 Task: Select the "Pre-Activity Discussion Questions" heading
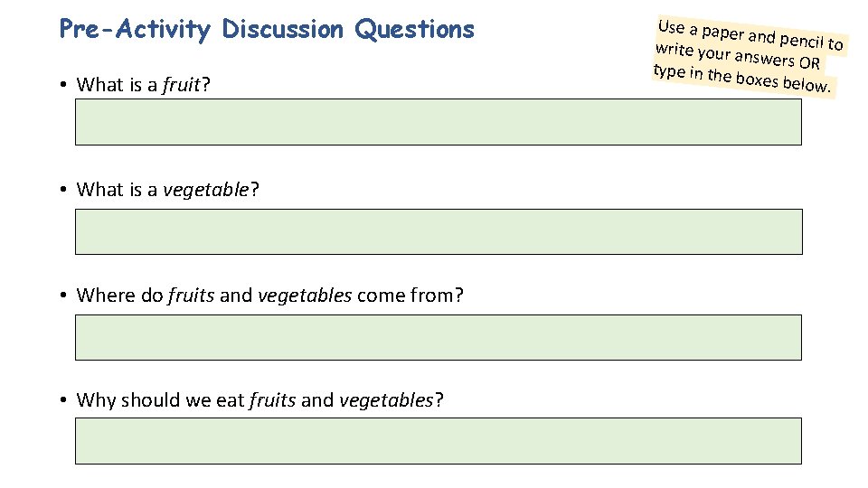[x=267, y=29]
